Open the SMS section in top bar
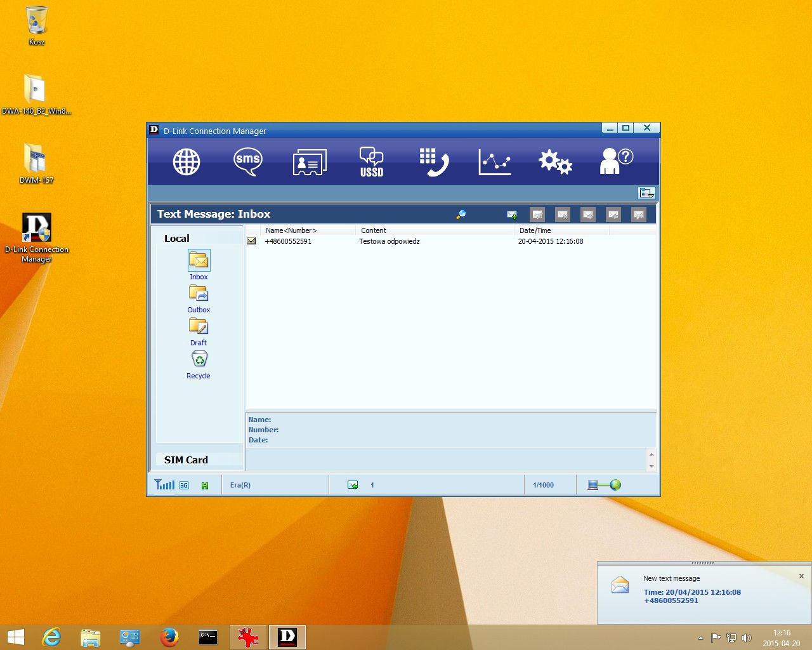Image resolution: width=812 pixels, height=650 pixels. click(247, 162)
